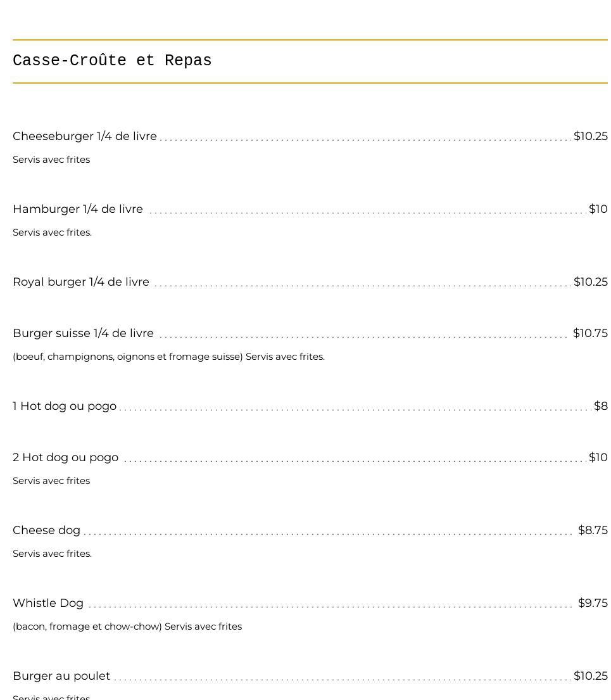The width and height of the screenshot is (611, 700).
Task: Click the Burger au poulet $10.25 price
Action: [591, 676]
